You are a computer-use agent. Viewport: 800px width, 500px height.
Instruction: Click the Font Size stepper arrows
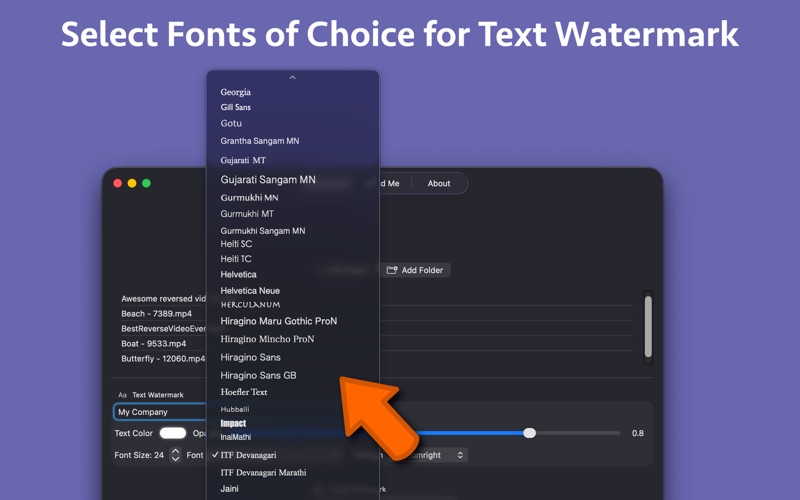[176, 455]
